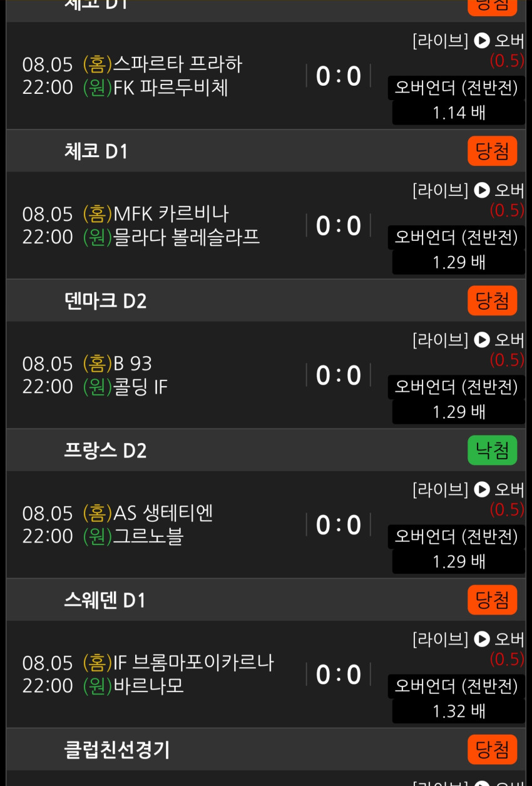Open the 덴마크 D2 league header

point(266,300)
